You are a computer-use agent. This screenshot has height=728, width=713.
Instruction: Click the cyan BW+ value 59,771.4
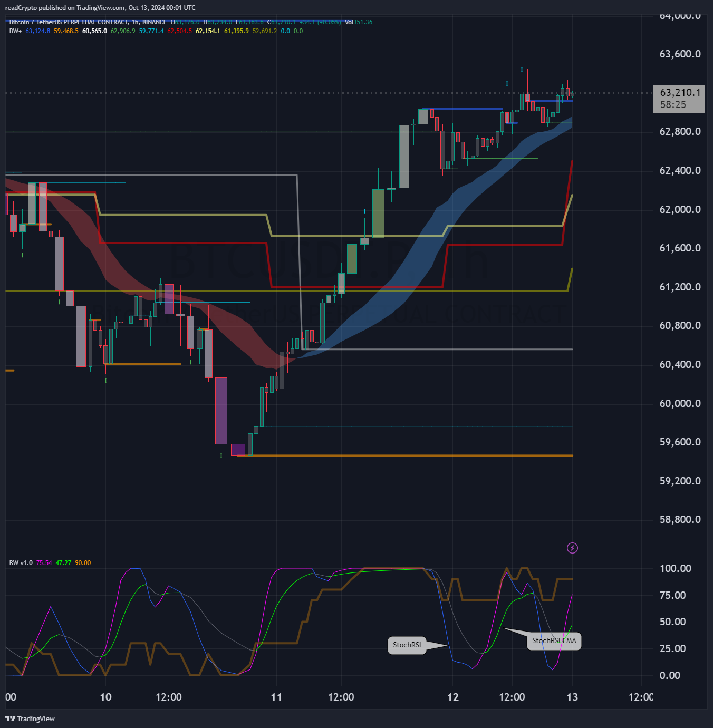pos(151,31)
